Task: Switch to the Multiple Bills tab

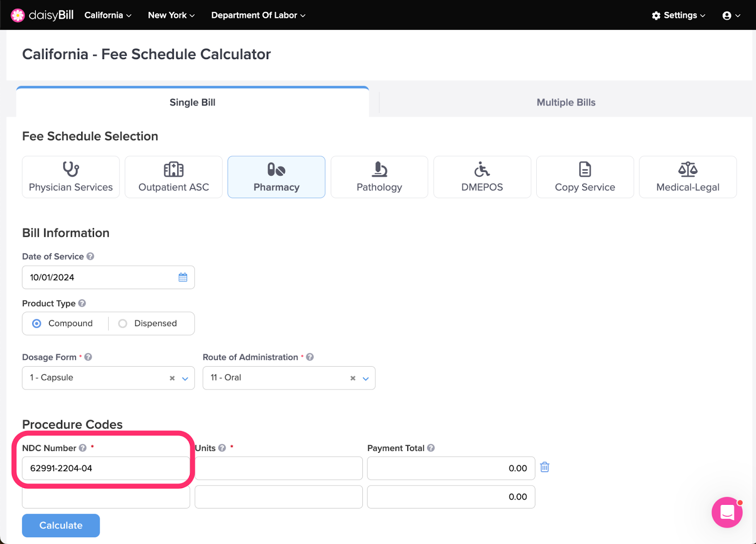Action: tap(566, 102)
